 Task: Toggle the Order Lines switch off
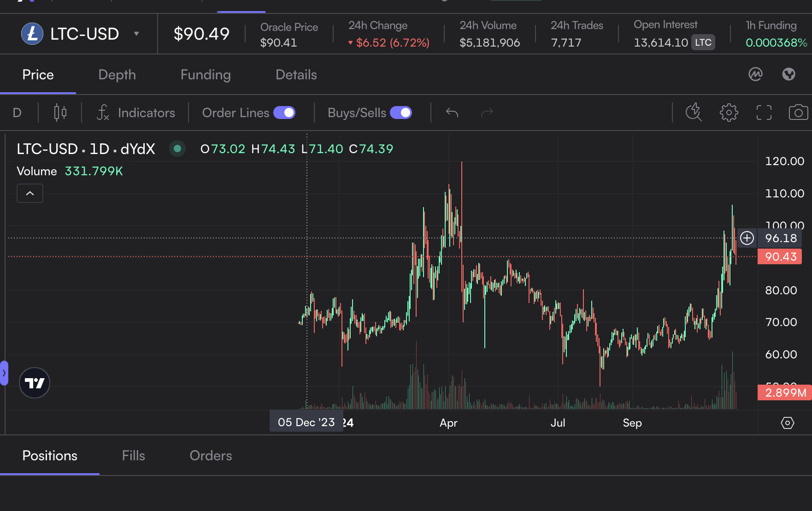[284, 113]
